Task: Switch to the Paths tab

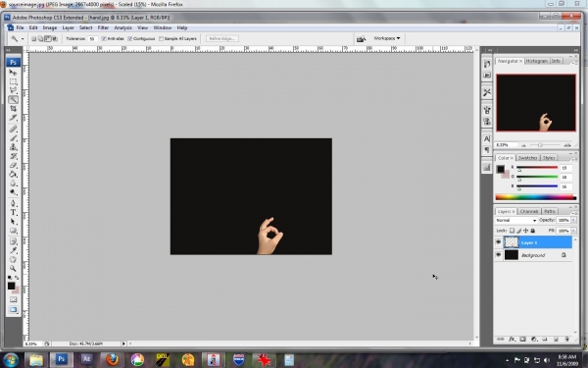Action: point(550,211)
